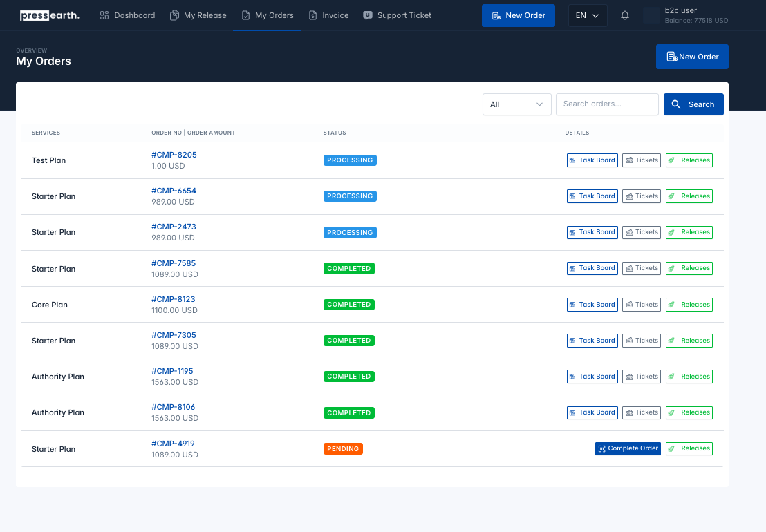
Task: Open Task Board for order CMP-8123
Action: (592, 305)
